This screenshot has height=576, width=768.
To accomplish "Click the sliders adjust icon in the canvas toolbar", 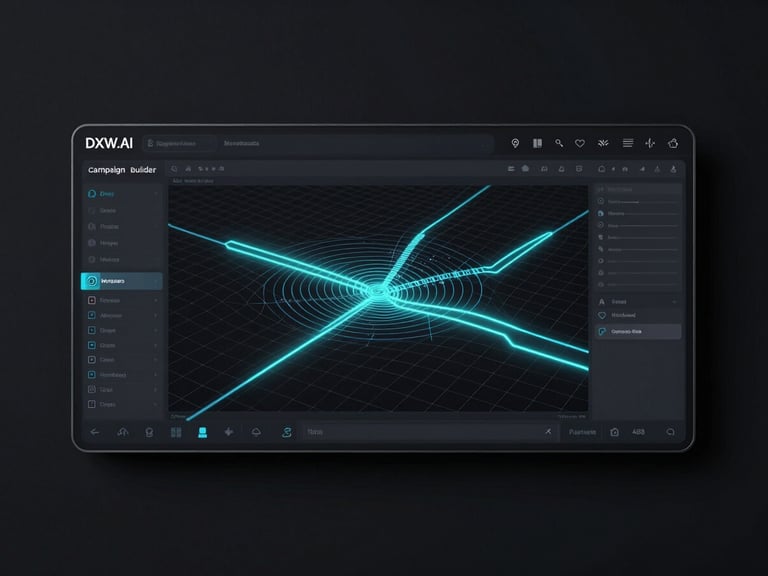I will click(x=511, y=168).
